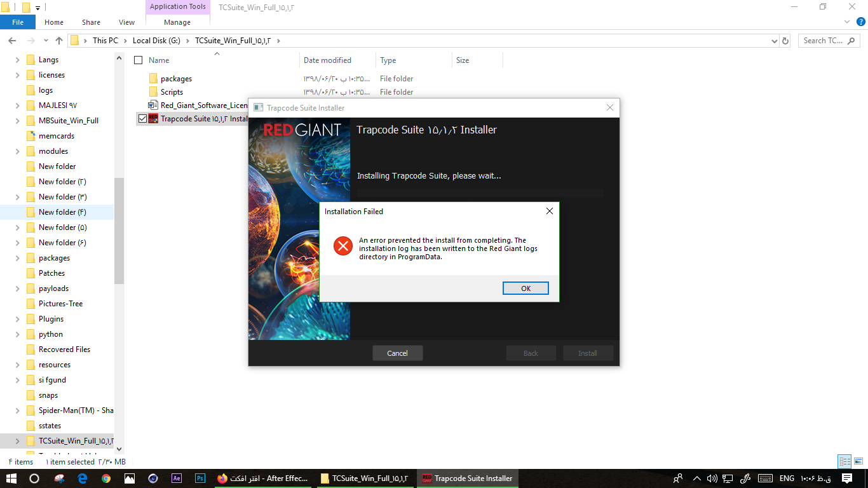Open Cinema 4D from taskbar
Viewport: 868px width, 488px height.
(153, 478)
